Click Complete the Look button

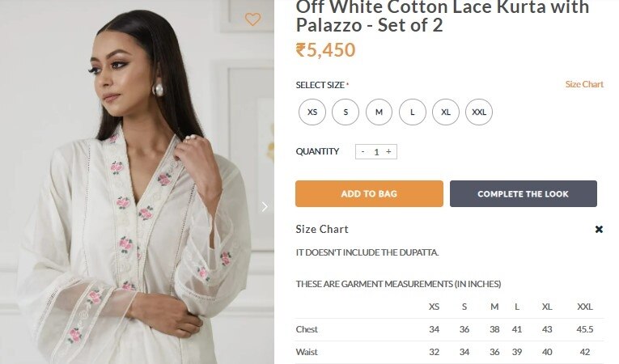[523, 194]
